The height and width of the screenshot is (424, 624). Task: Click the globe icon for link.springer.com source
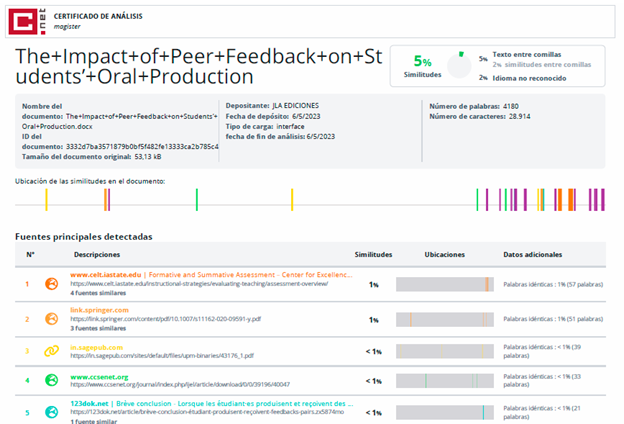pos(52,319)
